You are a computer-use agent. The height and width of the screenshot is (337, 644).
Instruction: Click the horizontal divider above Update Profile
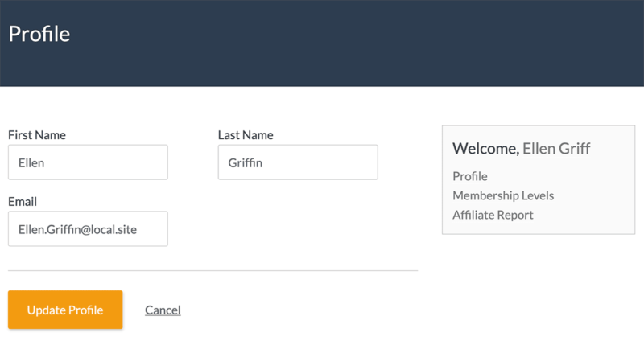click(x=213, y=271)
